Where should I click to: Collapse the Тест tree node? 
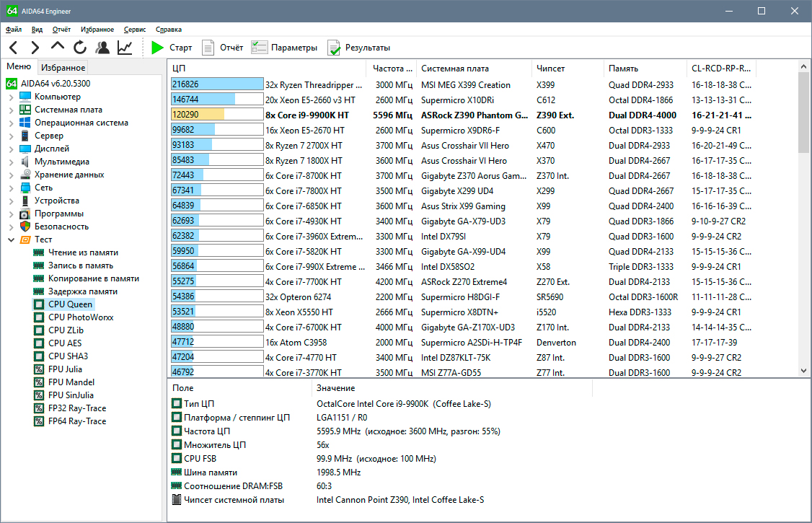(12, 239)
